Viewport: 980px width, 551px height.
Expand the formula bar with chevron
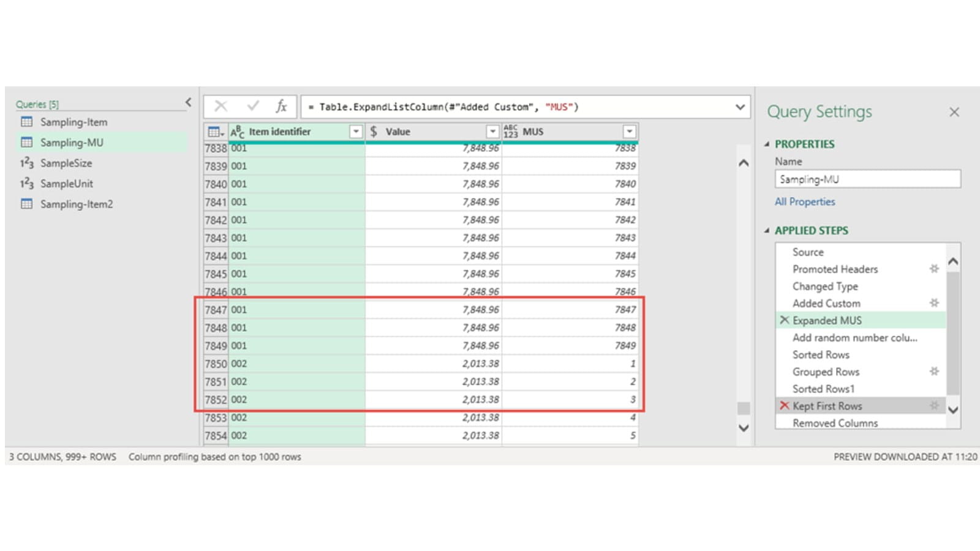tap(740, 107)
